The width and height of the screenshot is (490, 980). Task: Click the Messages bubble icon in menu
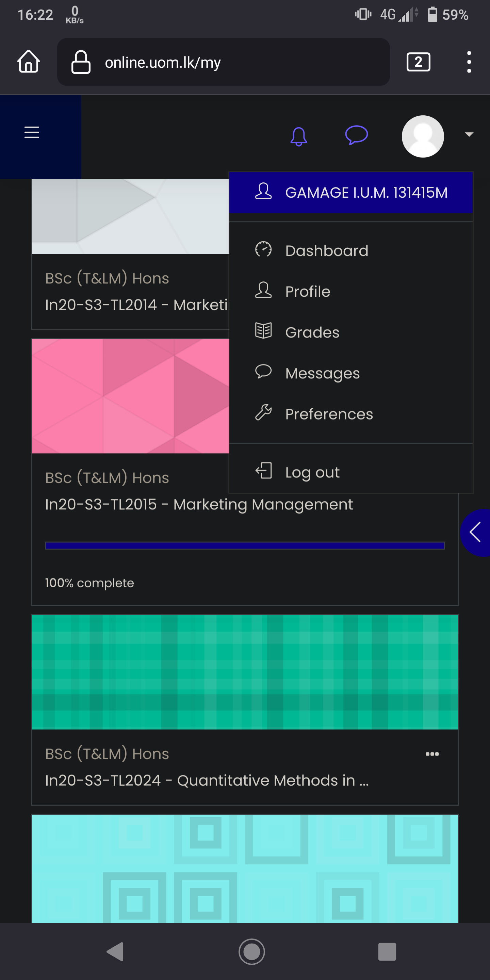click(x=263, y=371)
